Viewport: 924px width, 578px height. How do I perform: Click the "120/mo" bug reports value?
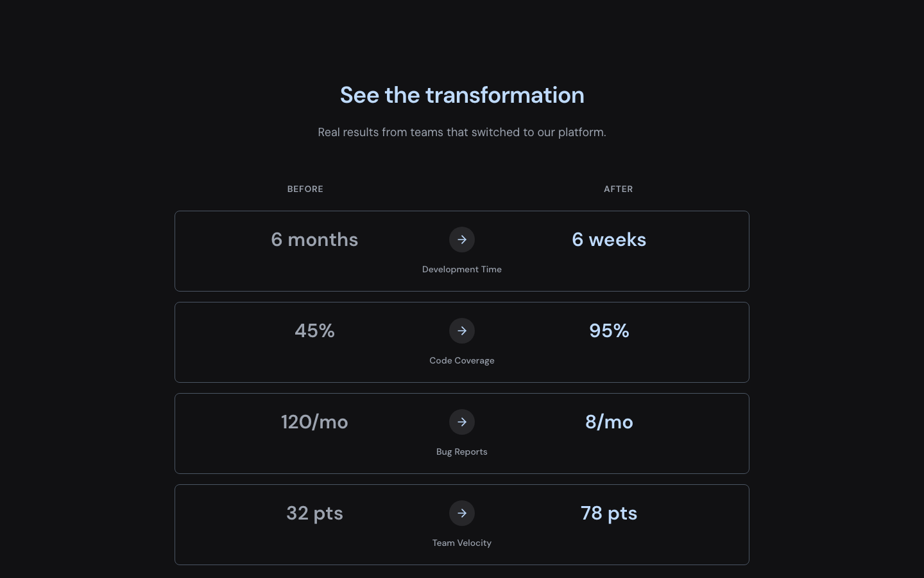tap(314, 422)
